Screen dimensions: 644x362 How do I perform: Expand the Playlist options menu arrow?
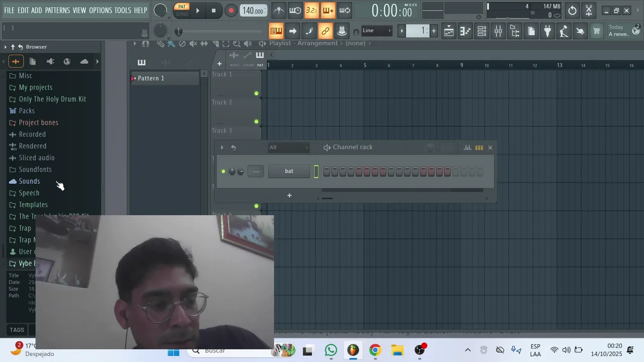135,44
